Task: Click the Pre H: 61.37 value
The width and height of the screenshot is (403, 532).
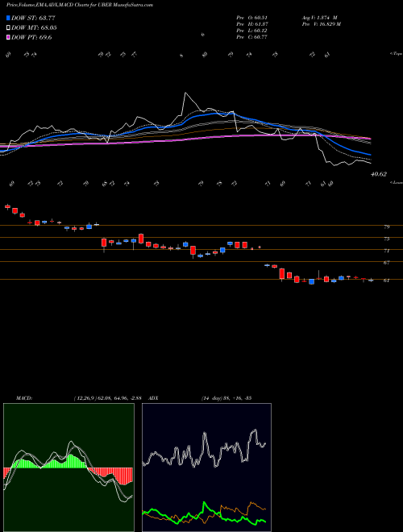Action: pos(252,24)
